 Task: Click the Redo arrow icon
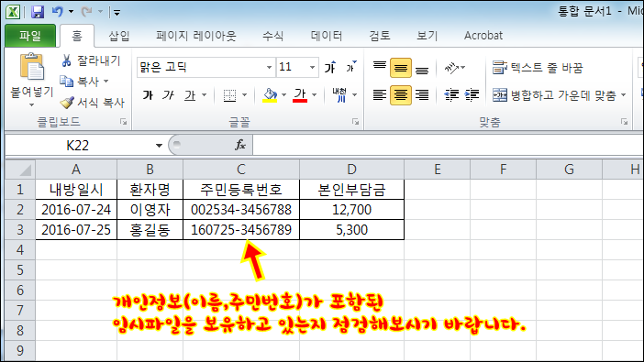tap(86, 12)
